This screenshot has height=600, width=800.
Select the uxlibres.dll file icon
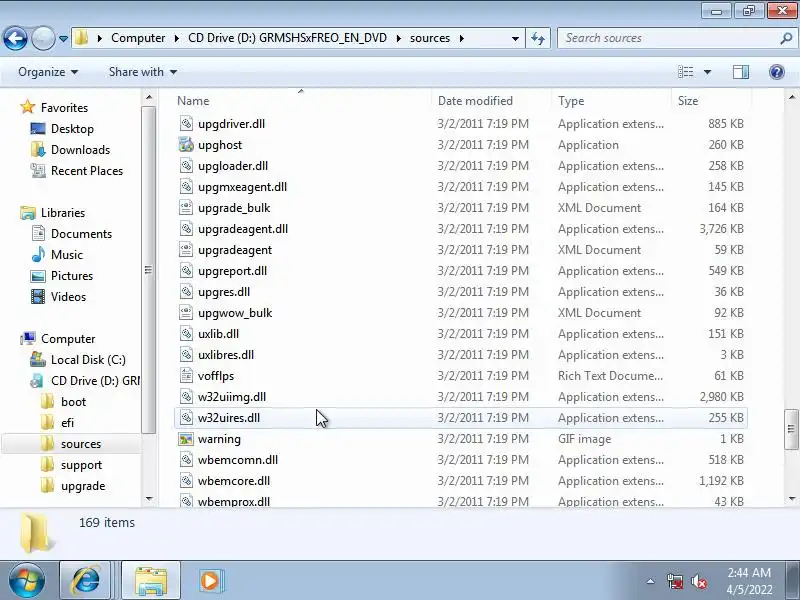click(x=186, y=355)
